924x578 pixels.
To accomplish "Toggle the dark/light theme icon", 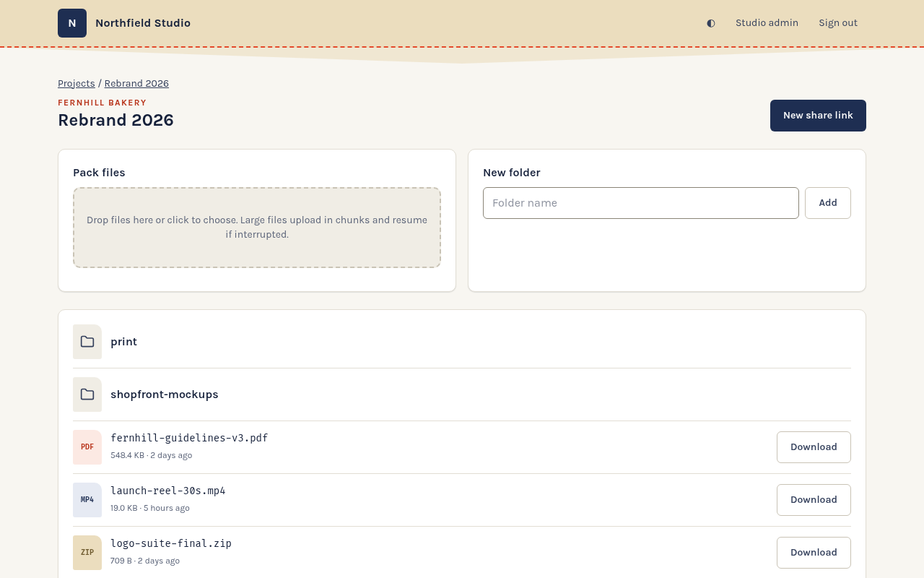I will pos(711,23).
